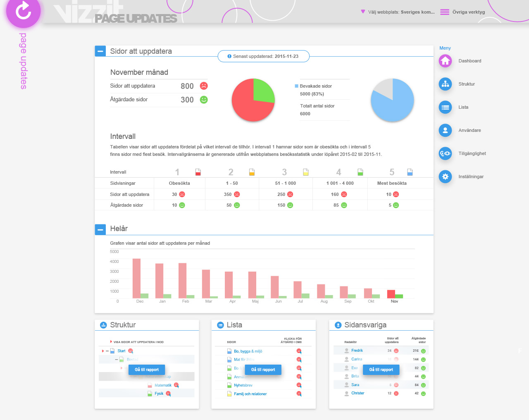Click the '350' value under interval 2
Screen dimensions: 529x420
pos(228,194)
